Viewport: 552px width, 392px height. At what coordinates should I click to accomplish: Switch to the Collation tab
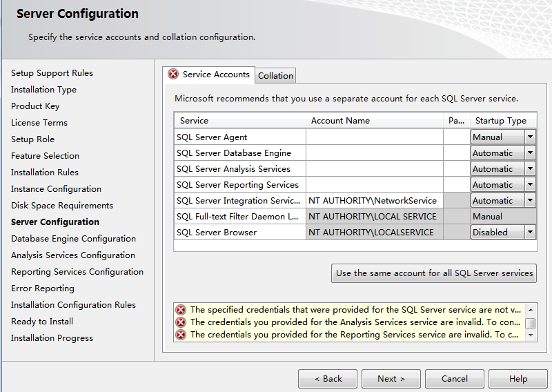coord(275,76)
